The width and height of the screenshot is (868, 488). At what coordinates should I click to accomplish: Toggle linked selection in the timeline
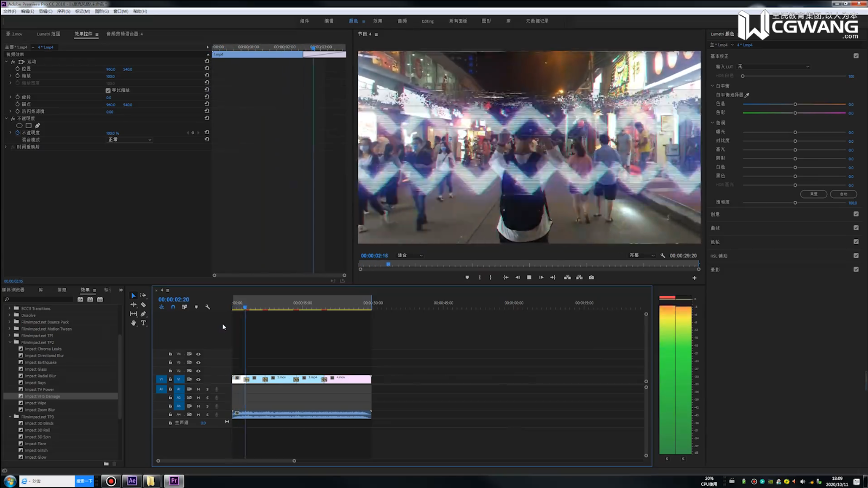click(x=185, y=307)
